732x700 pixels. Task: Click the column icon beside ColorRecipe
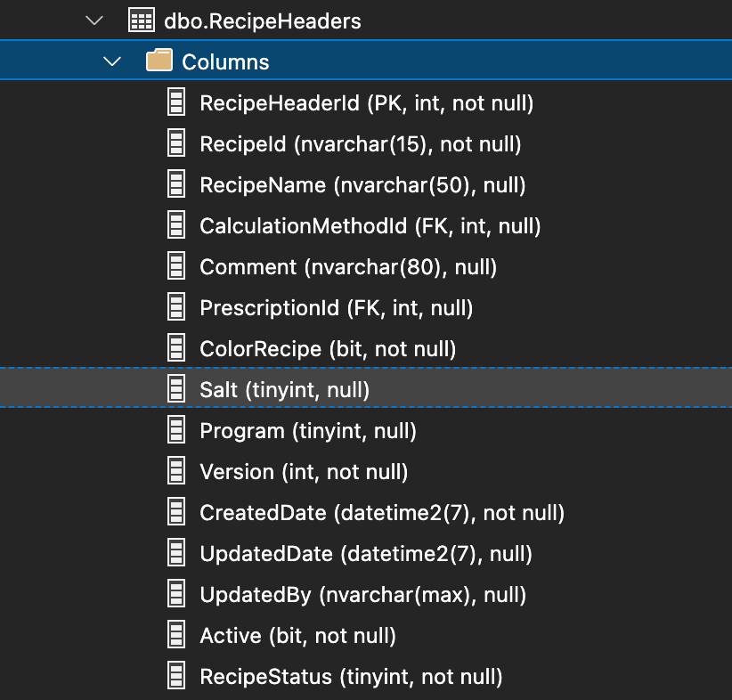pos(176,348)
